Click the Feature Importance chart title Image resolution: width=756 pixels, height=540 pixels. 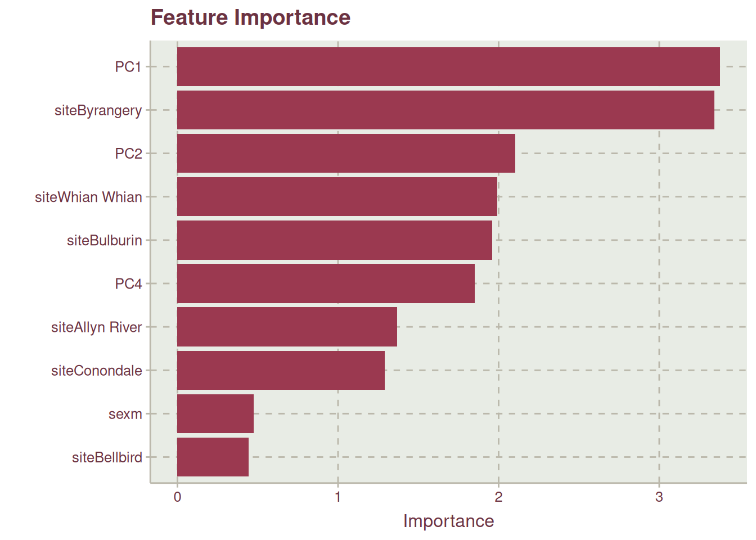(x=250, y=17)
